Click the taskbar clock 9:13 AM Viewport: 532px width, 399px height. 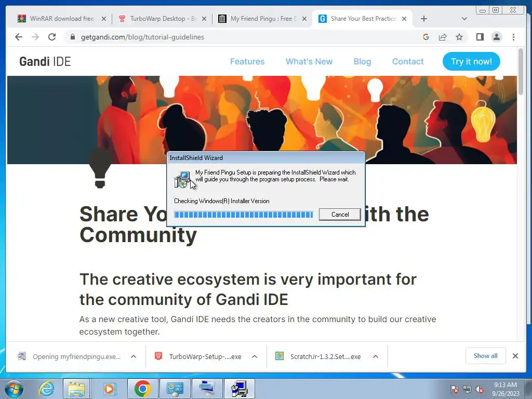pyautogui.click(x=506, y=389)
